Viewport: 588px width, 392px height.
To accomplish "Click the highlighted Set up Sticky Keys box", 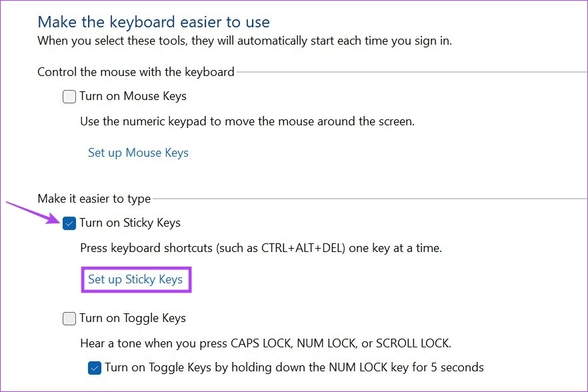I will [136, 279].
